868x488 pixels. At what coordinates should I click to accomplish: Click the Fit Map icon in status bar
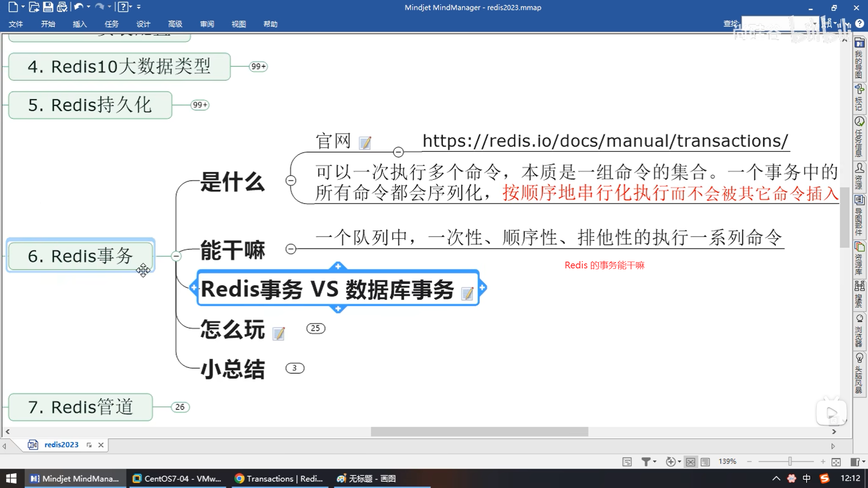[836, 462]
